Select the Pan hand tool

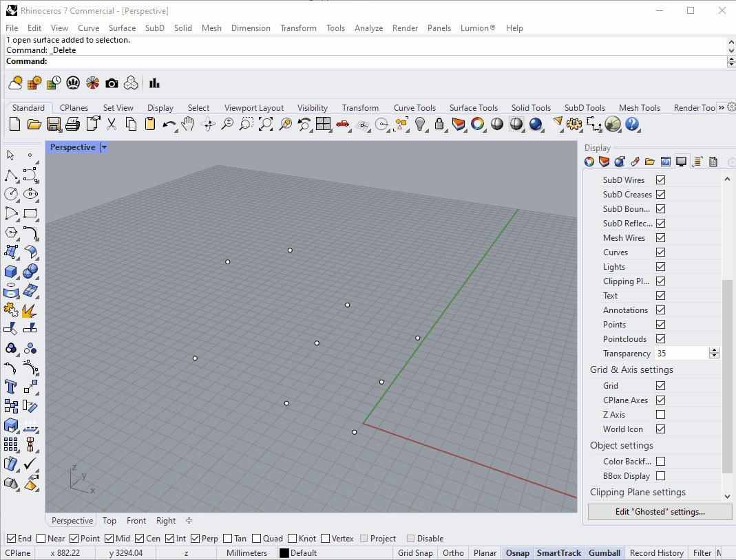188,125
